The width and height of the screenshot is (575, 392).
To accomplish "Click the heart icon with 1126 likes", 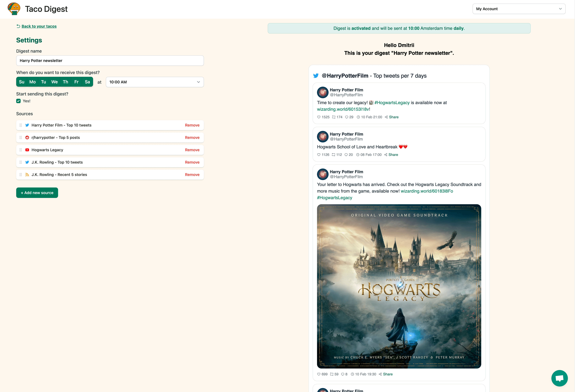I will (x=319, y=155).
